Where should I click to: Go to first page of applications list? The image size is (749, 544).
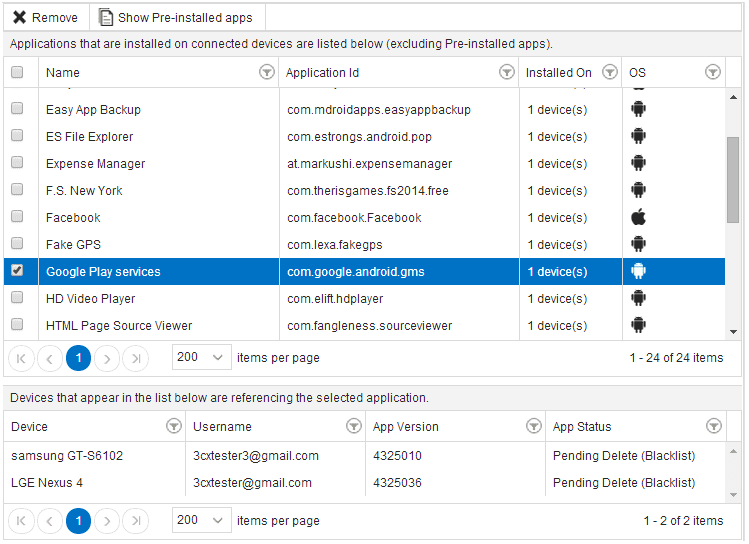[21, 358]
